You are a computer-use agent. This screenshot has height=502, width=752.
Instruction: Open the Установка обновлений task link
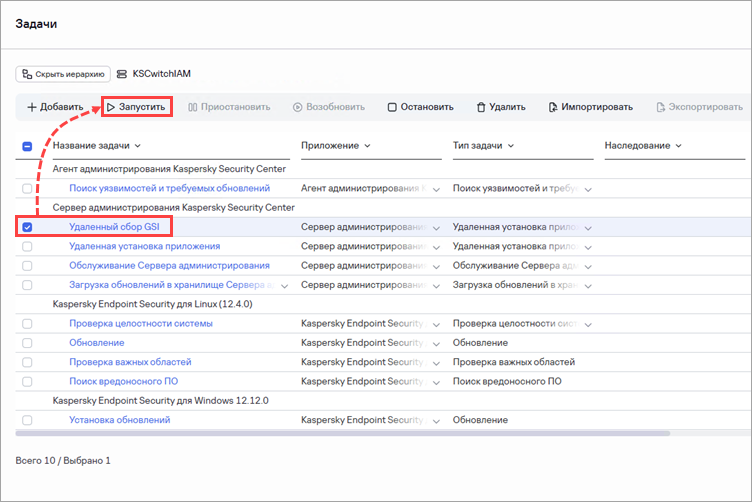[x=119, y=420]
